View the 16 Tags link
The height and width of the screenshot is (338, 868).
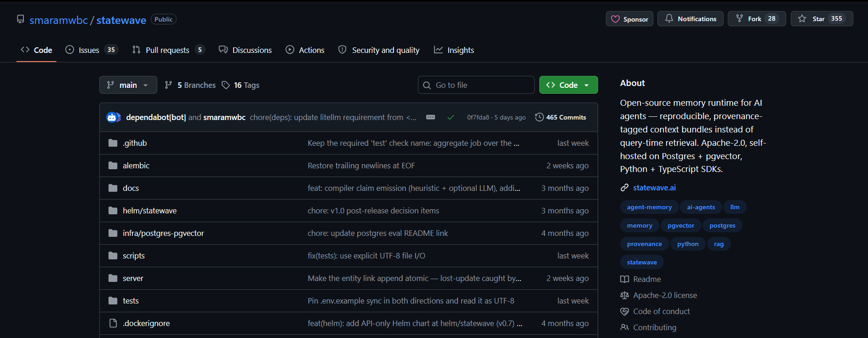[x=240, y=85]
